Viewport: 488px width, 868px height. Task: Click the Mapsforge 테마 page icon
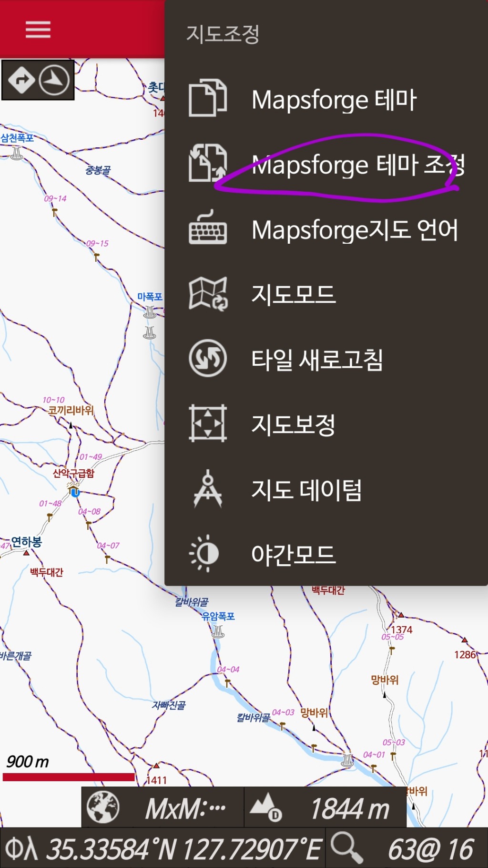(x=208, y=98)
